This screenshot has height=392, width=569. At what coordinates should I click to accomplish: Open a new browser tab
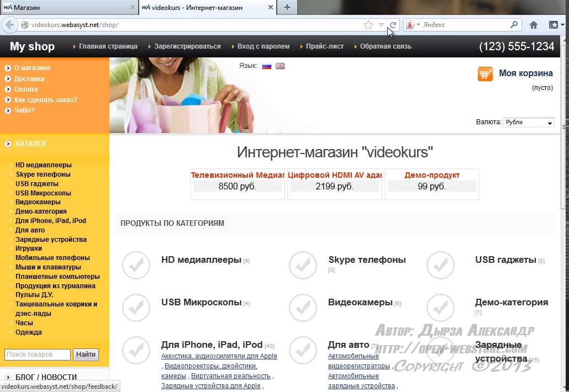pos(287,7)
